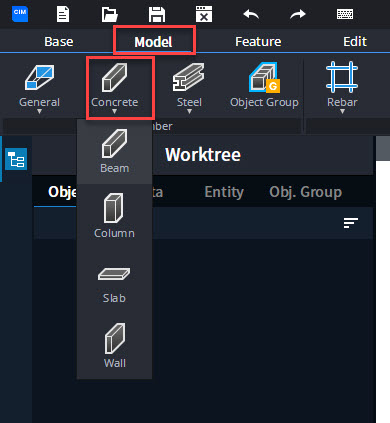Open the Feature ribbon tab

click(258, 42)
